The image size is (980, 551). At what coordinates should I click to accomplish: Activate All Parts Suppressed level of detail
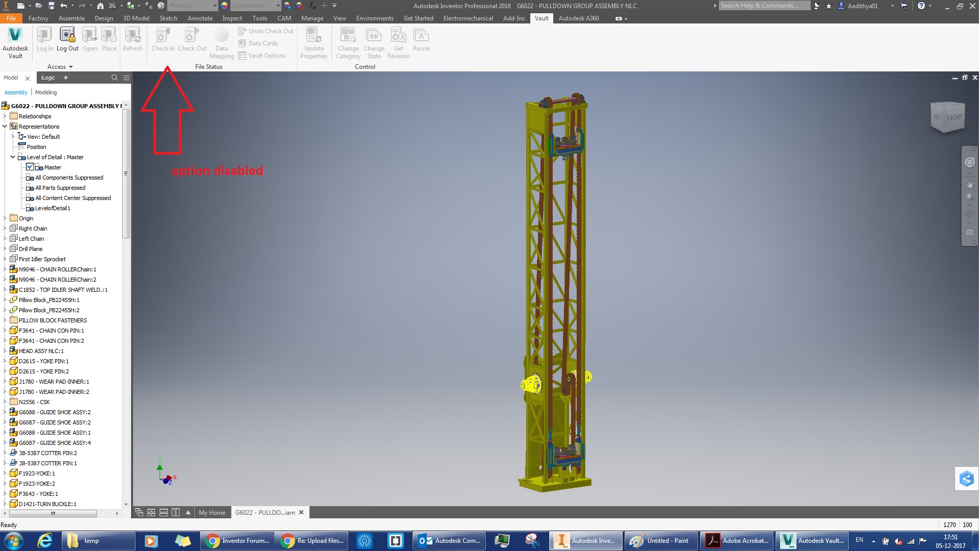coord(60,188)
